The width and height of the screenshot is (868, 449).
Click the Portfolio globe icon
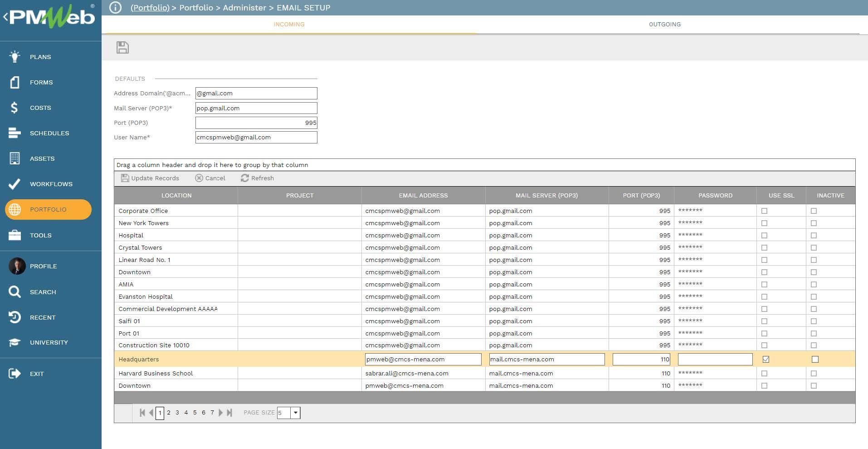point(15,209)
